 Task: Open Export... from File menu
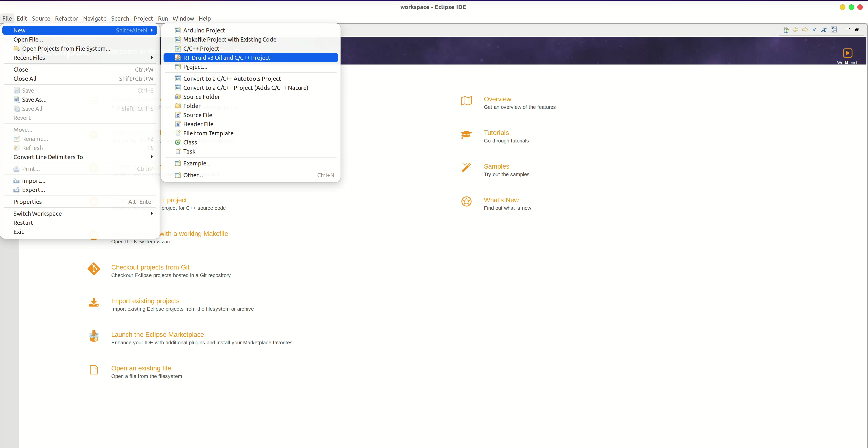[80, 190]
